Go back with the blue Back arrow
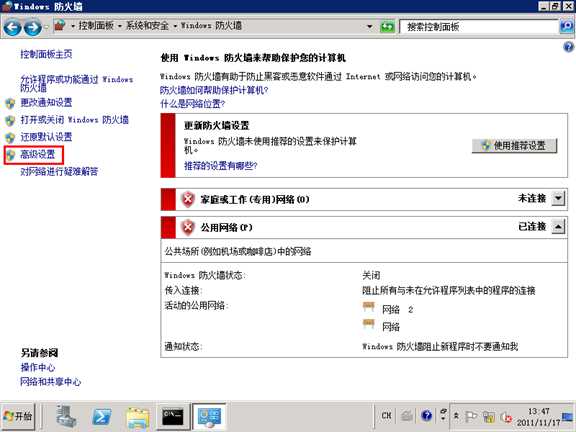The image size is (576, 432). pyautogui.click(x=12, y=27)
